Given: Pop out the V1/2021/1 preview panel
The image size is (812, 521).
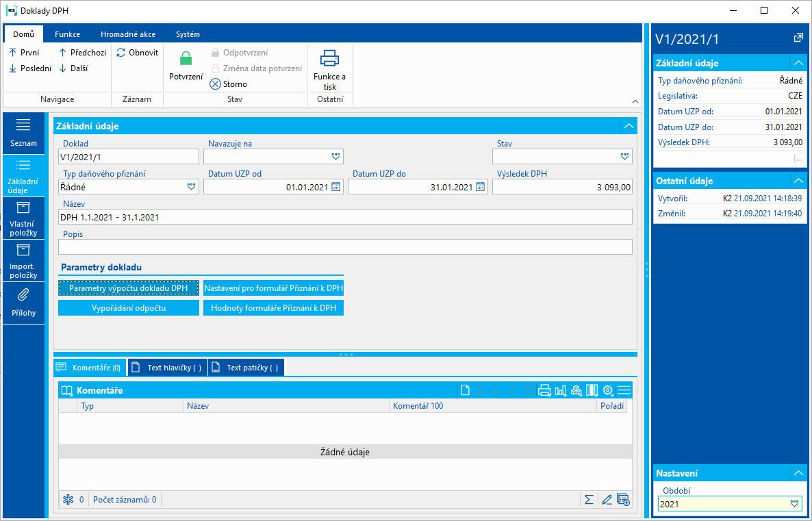Looking at the screenshot, I should tap(798, 38).
